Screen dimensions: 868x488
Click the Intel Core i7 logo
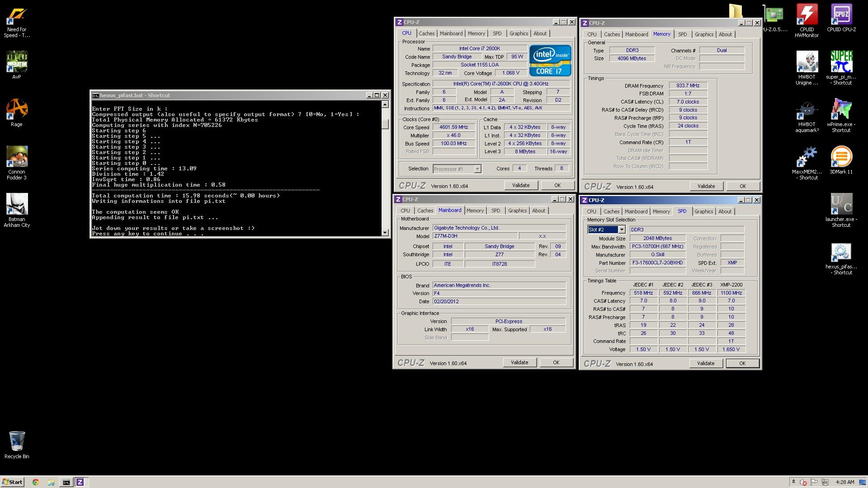[x=550, y=60]
